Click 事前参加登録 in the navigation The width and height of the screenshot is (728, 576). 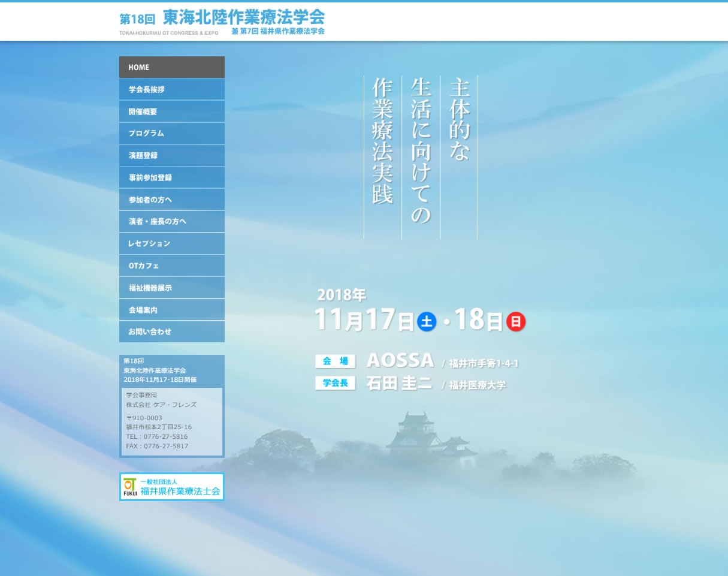click(171, 177)
